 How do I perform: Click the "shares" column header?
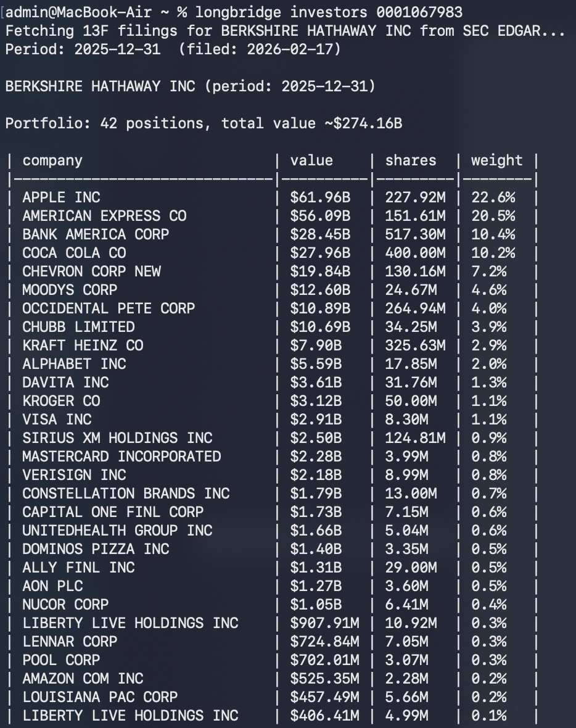(411, 160)
